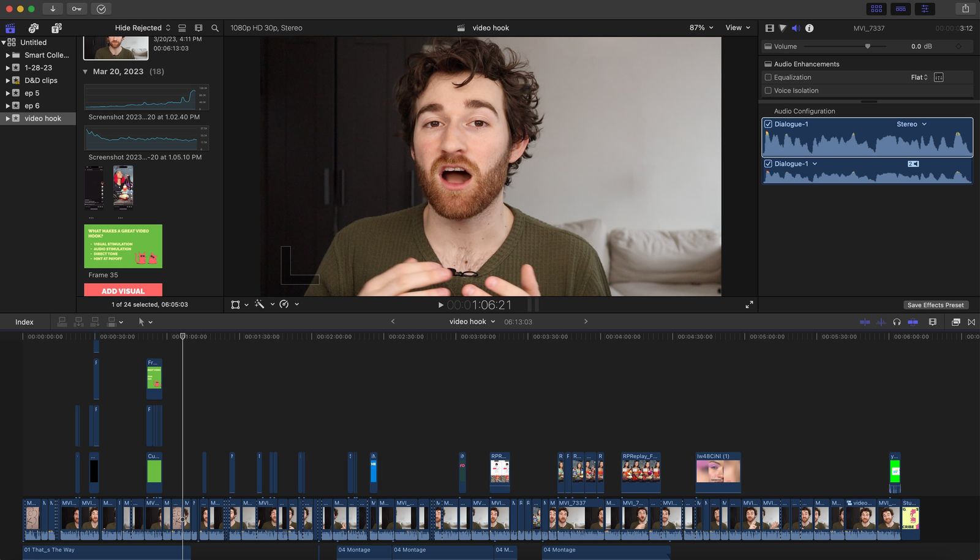Open the Hide Rejected filter dropdown

click(x=141, y=28)
